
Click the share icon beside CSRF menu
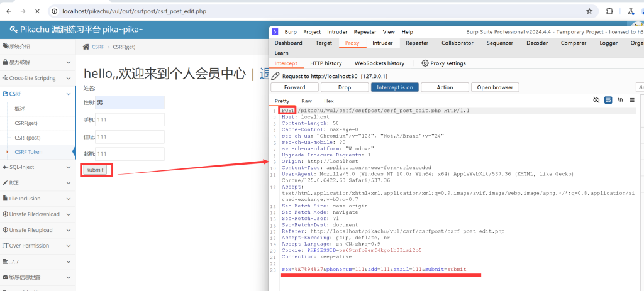click(x=6, y=94)
